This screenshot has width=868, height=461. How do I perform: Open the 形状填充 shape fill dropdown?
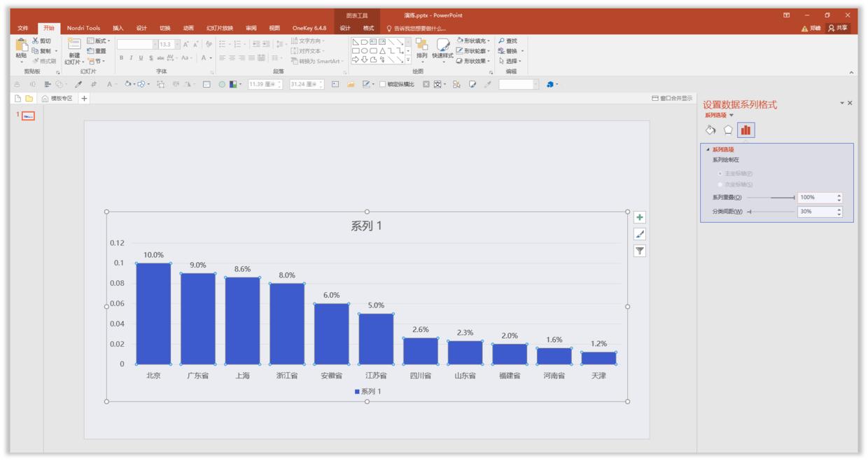(x=473, y=41)
